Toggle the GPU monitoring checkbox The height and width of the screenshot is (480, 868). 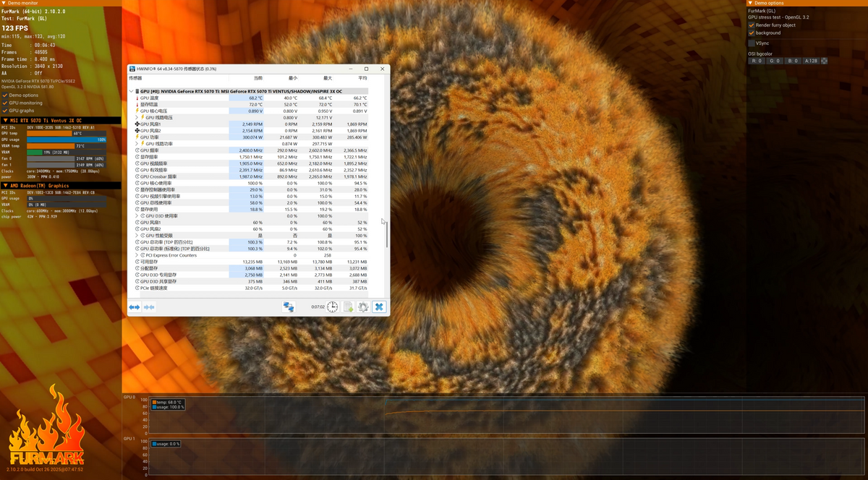5,103
